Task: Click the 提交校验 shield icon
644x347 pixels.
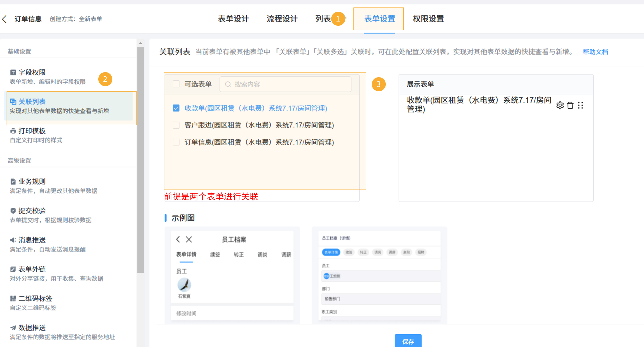Action: 13,211
